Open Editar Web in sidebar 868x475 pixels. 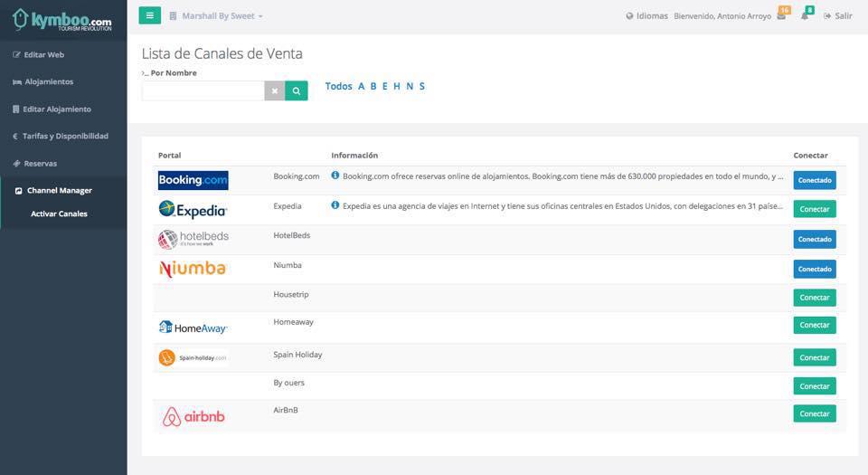point(39,55)
